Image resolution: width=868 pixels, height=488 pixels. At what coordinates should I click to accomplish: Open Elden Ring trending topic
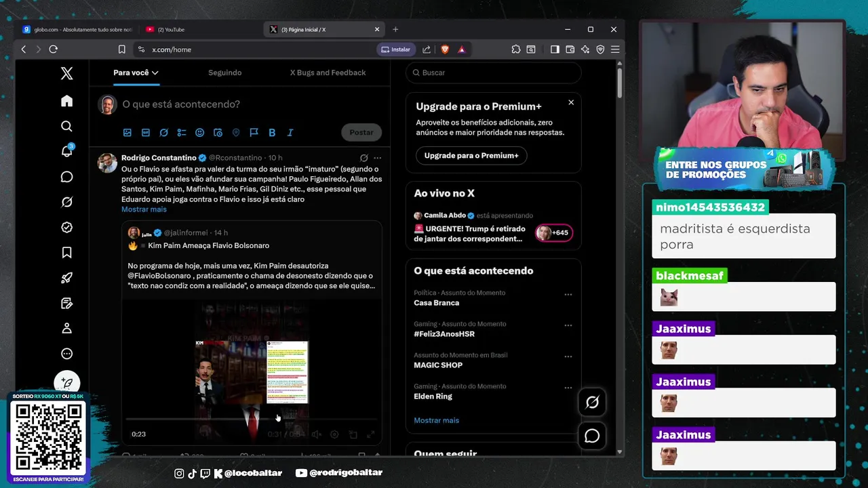[433, 396]
